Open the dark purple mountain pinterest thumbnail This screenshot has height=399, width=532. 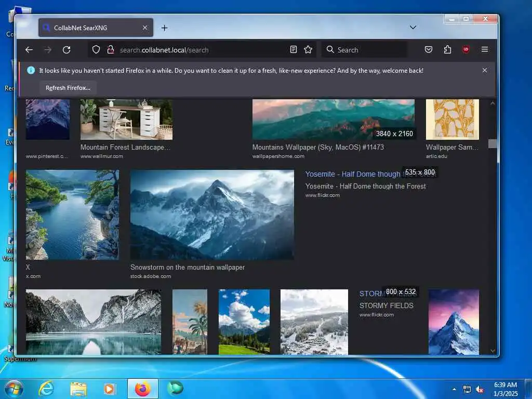tap(47, 119)
